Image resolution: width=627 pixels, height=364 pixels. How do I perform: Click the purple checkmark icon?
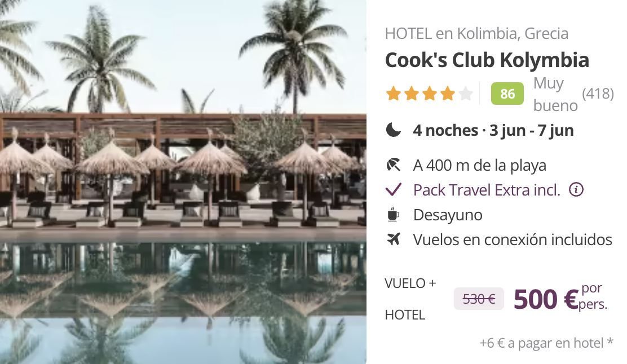[x=394, y=189]
